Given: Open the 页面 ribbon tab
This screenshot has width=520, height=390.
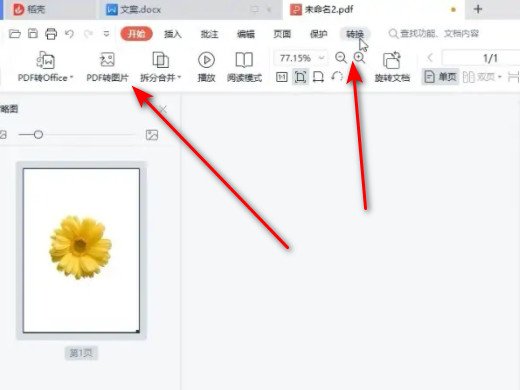Looking at the screenshot, I should (282, 34).
